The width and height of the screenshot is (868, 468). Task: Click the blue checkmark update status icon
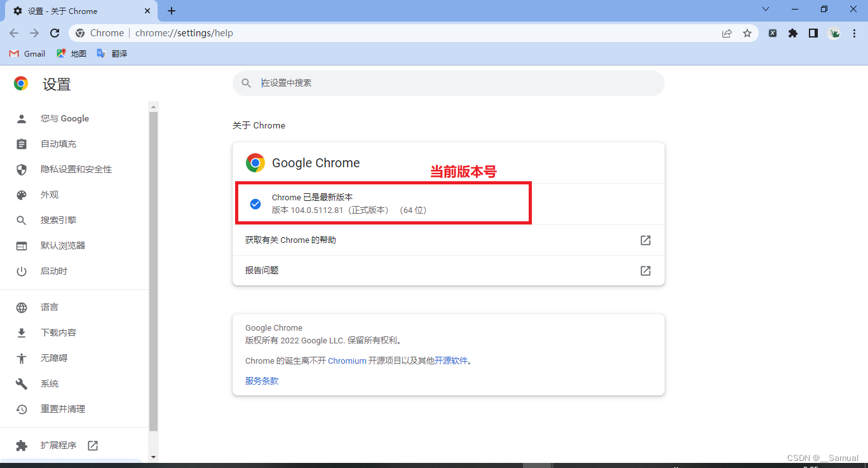[x=255, y=204]
